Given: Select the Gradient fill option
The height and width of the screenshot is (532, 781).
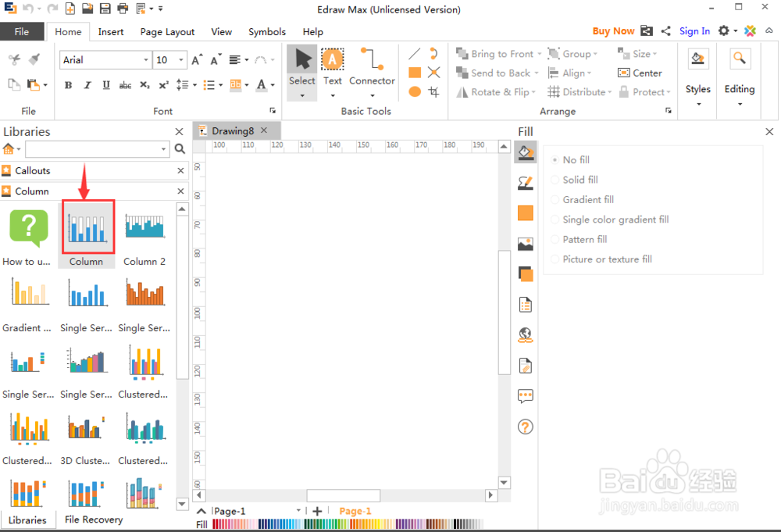Looking at the screenshot, I should [583, 200].
